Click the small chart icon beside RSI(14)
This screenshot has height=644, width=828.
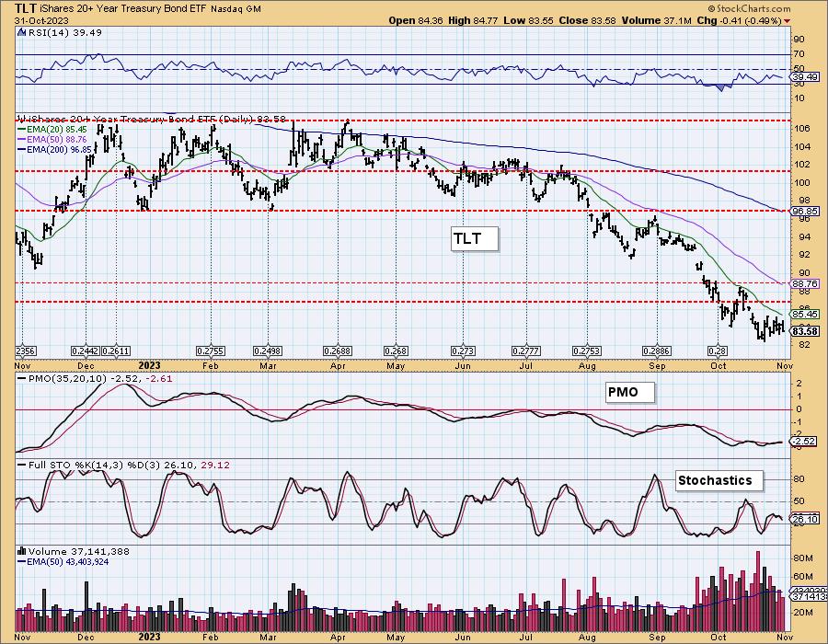click(20, 32)
